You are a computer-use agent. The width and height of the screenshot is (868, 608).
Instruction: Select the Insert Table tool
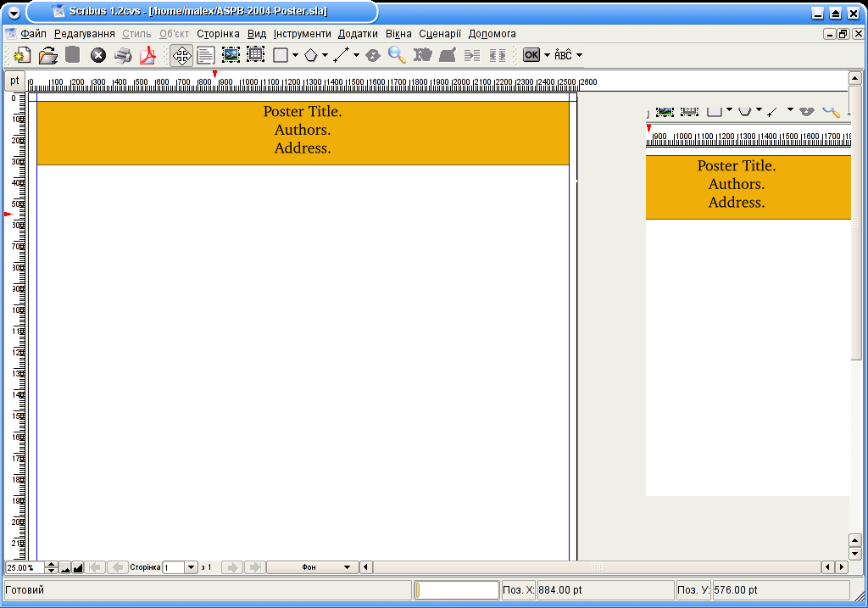[x=255, y=55]
